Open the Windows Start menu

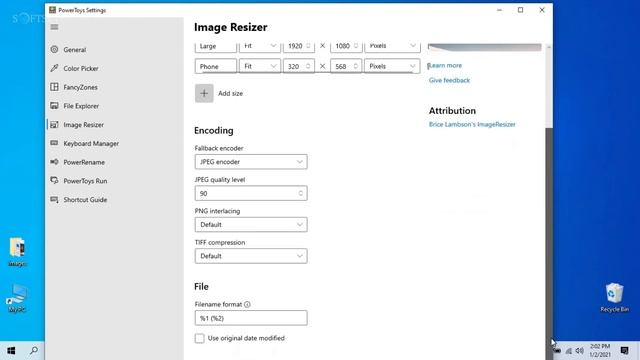coord(11,351)
